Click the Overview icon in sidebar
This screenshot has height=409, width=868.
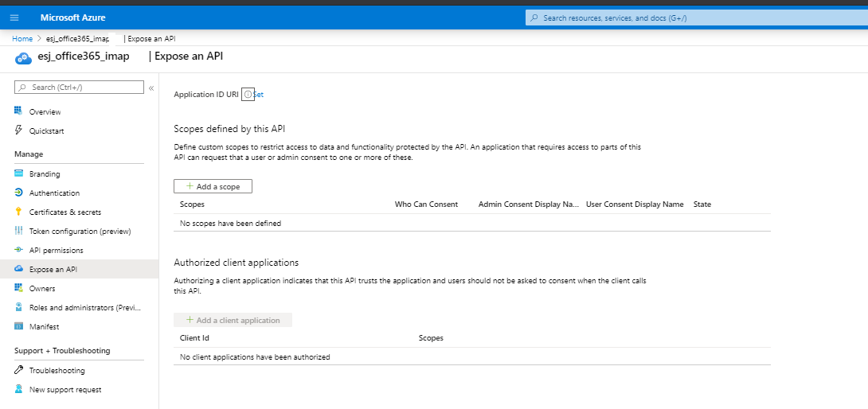[19, 111]
